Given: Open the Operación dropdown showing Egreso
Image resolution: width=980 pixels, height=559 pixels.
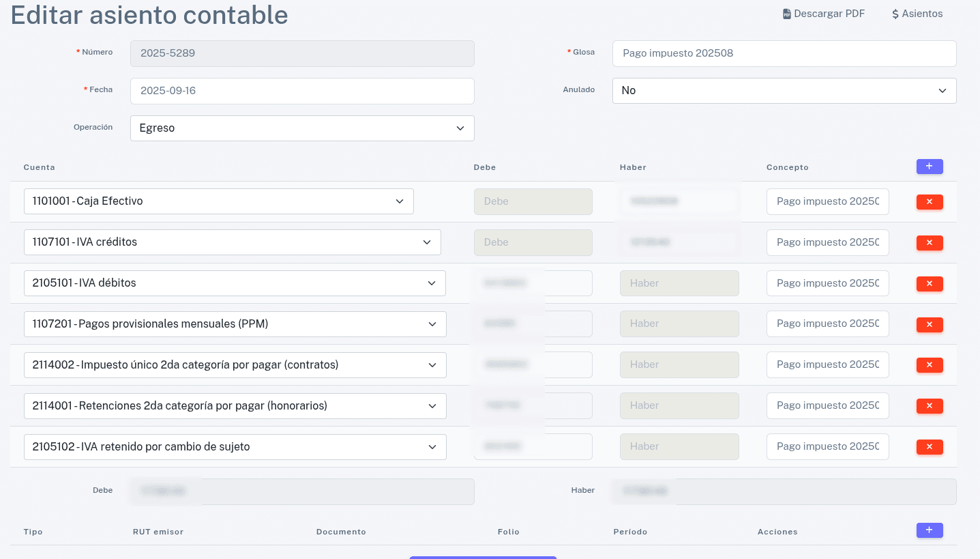Looking at the screenshot, I should click(x=301, y=128).
